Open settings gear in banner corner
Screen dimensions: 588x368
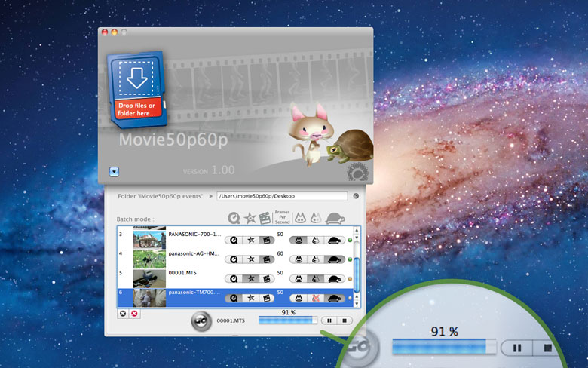click(x=358, y=173)
